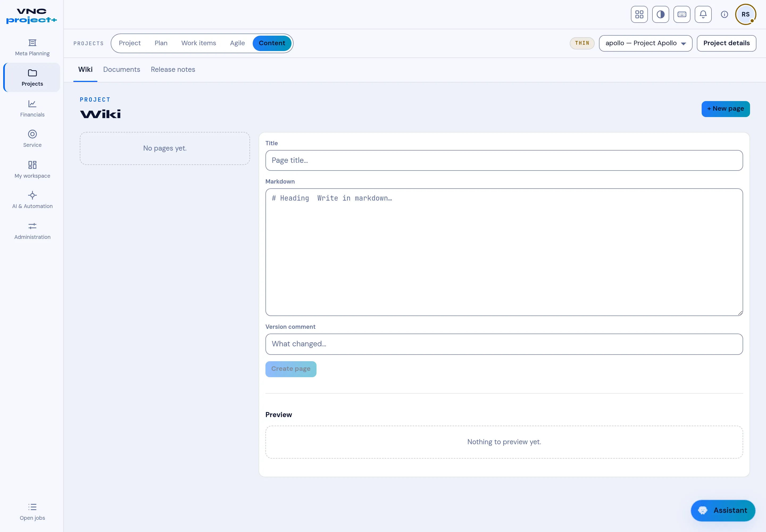The height and width of the screenshot is (532, 766).
Task: Click the THIN badge
Action: point(582,43)
